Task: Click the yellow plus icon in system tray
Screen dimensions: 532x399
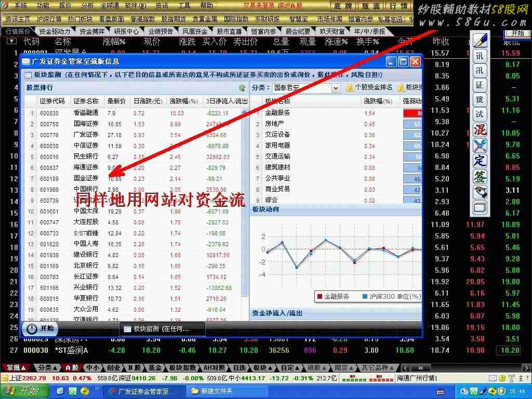Action: point(493,392)
